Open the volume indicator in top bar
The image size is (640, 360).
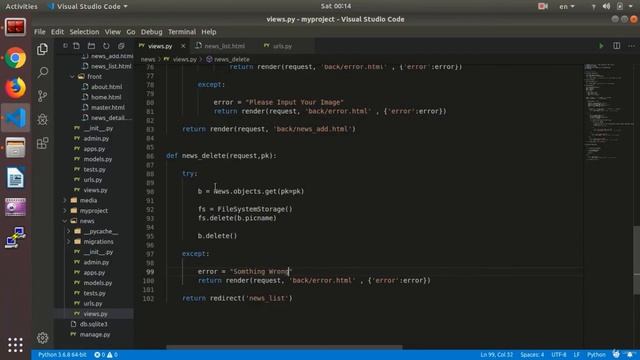coord(606,6)
